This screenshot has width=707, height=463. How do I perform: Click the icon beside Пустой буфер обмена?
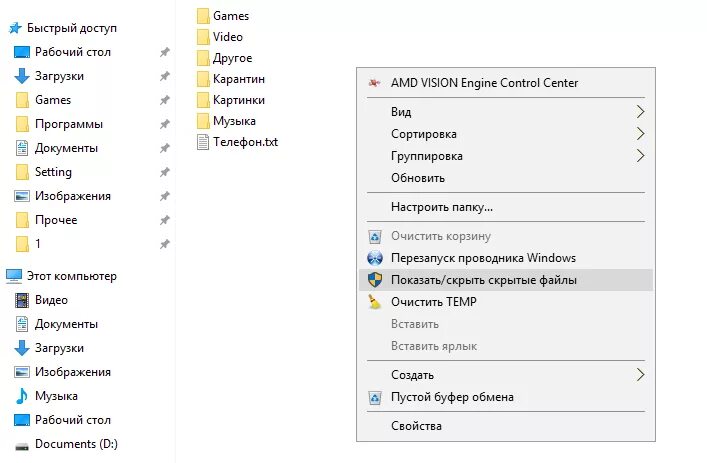(374, 397)
